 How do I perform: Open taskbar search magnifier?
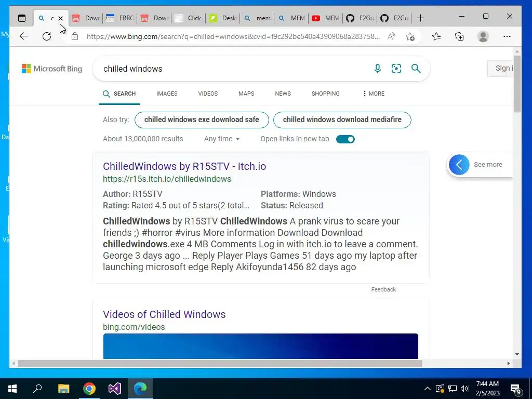coord(37,389)
